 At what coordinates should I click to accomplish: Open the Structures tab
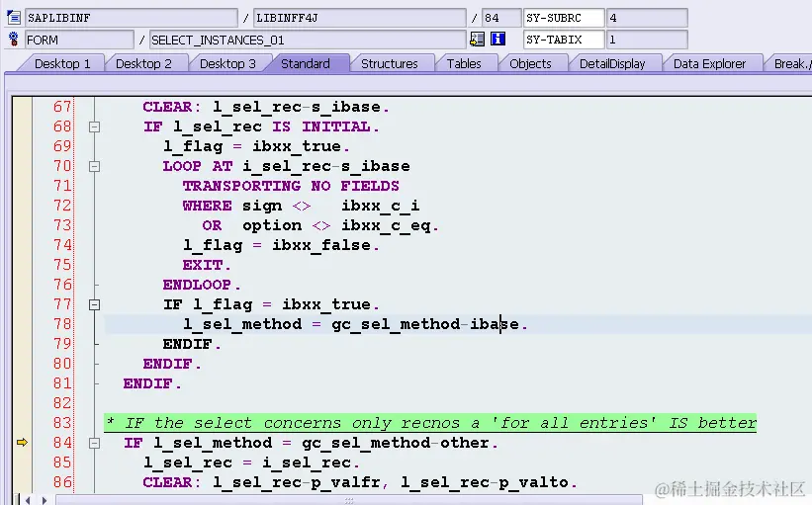(390, 63)
